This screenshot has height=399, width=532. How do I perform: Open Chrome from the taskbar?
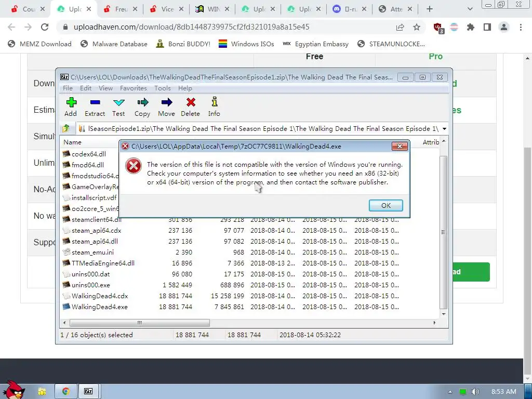click(66, 392)
